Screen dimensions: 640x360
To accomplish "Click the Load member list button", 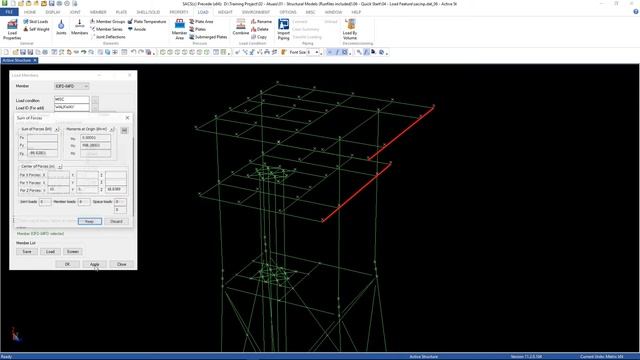I will [x=50, y=251].
